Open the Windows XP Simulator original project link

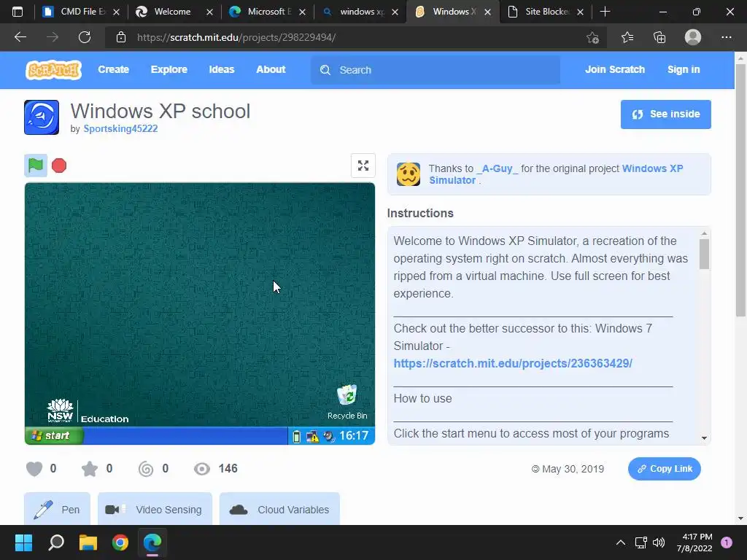pos(556,174)
